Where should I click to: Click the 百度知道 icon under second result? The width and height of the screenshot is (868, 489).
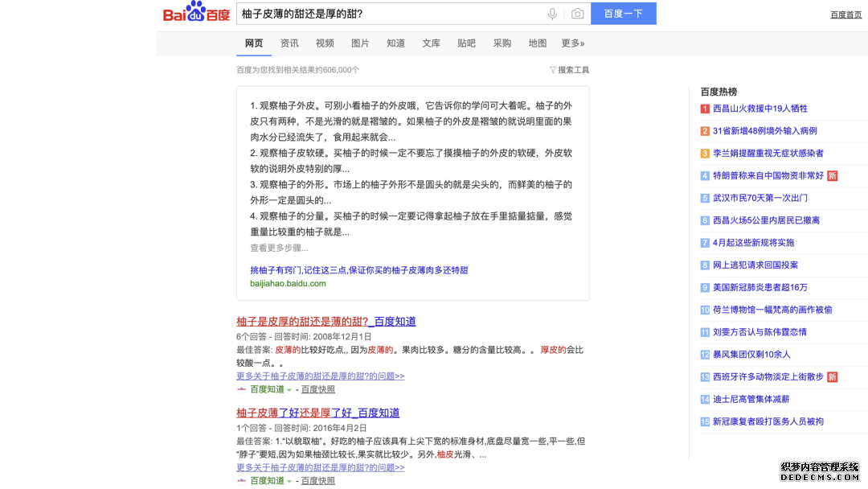click(x=240, y=480)
